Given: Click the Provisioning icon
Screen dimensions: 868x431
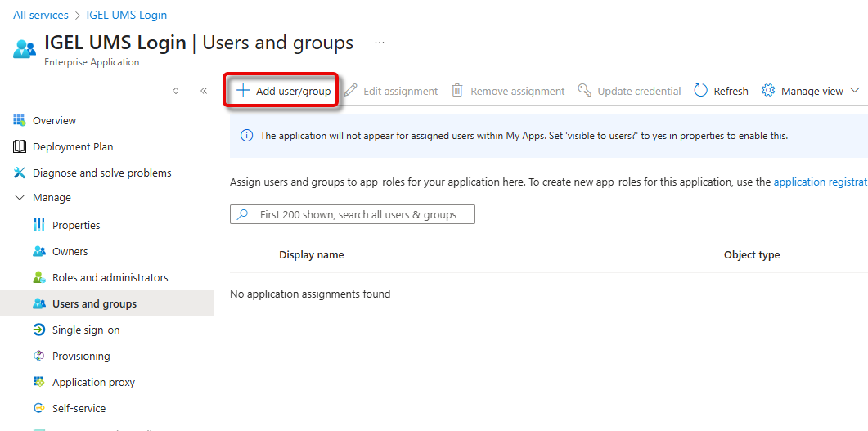Looking at the screenshot, I should 38,356.
